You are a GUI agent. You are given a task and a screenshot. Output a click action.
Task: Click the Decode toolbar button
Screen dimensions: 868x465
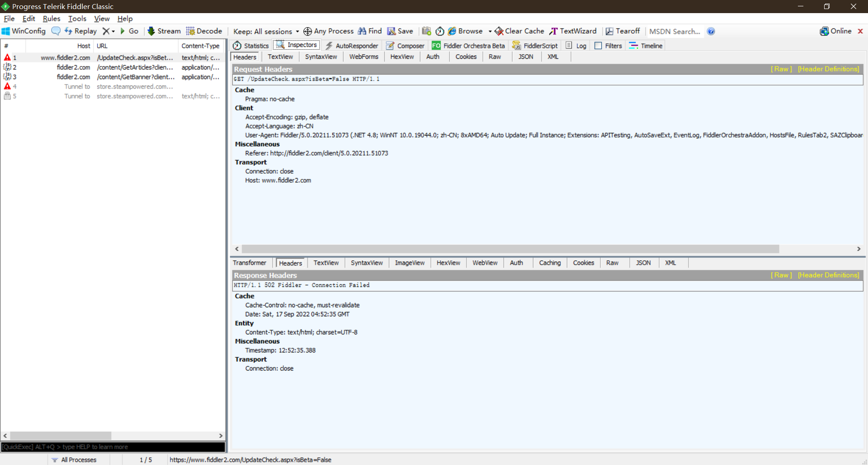pos(204,31)
